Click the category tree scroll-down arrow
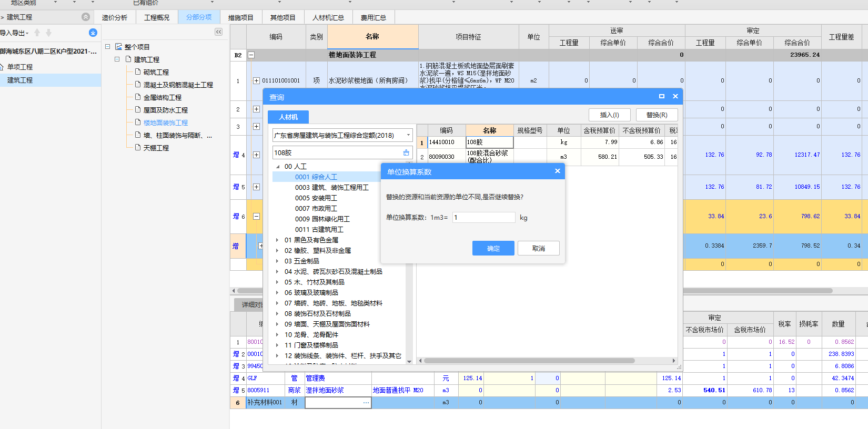 pyautogui.click(x=410, y=361)
